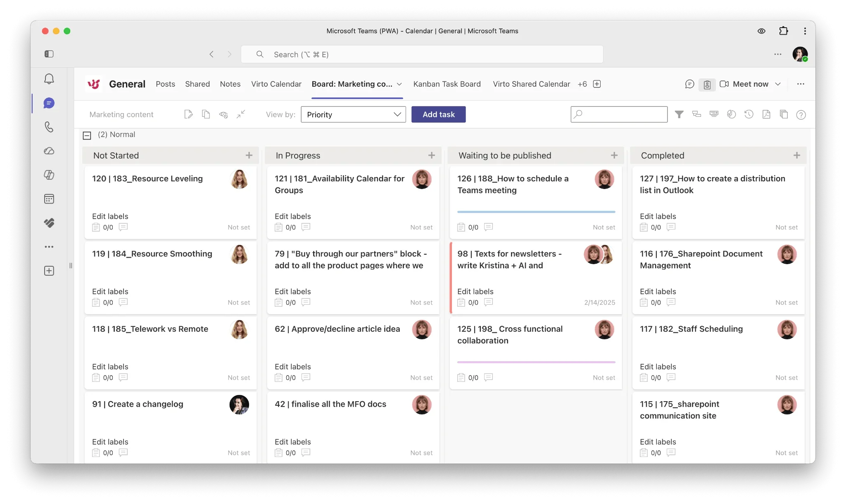Viewport: 846px width, 504px height.
Task: Add a card to Not Started column
Action: (249, 155)
